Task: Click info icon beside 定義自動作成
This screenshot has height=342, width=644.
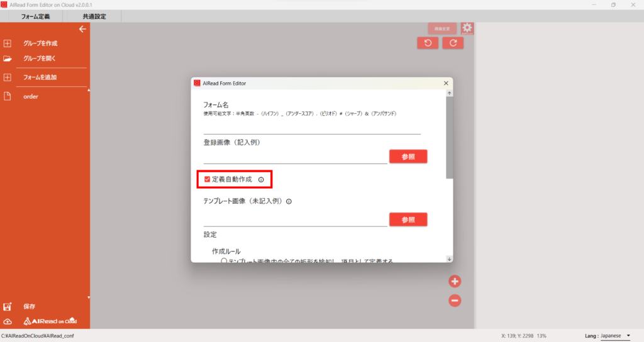Action: point(261,180)
